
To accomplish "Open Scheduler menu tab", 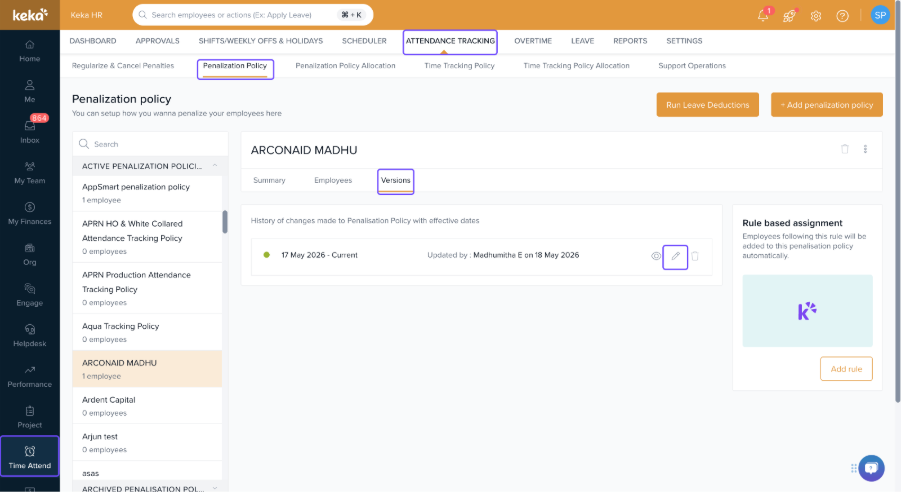I will coord(364,41).
